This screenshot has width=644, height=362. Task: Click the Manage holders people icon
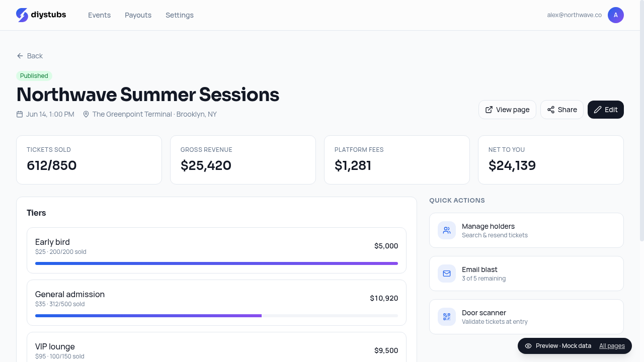[447, 230]
